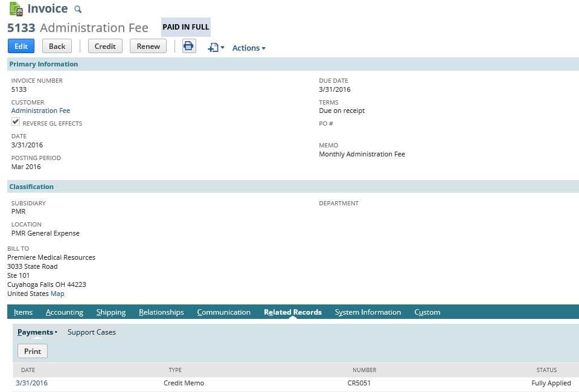
Task: Open the System Information tab
Action: 368,312
